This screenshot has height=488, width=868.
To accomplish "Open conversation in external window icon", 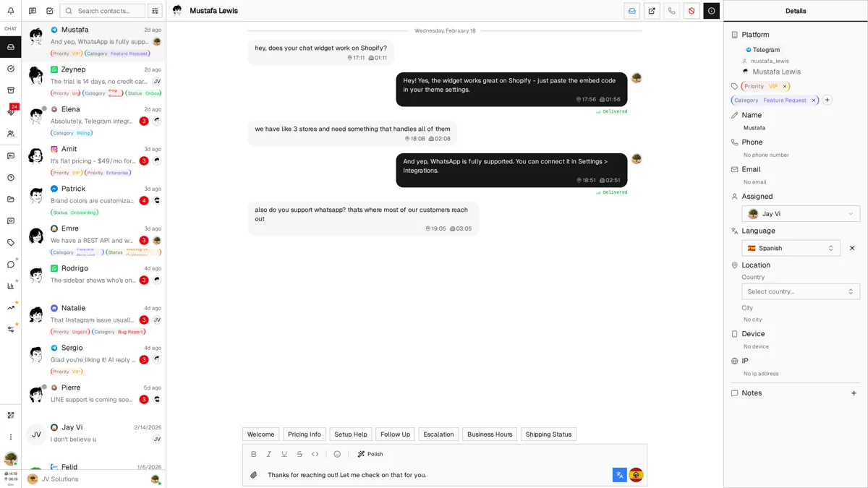I will [x=652, y=11].
